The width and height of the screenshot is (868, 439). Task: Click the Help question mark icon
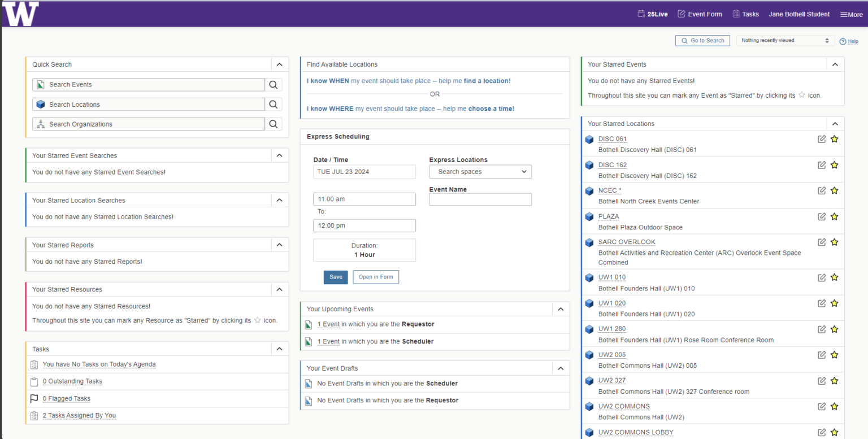(x=843, y=41)
